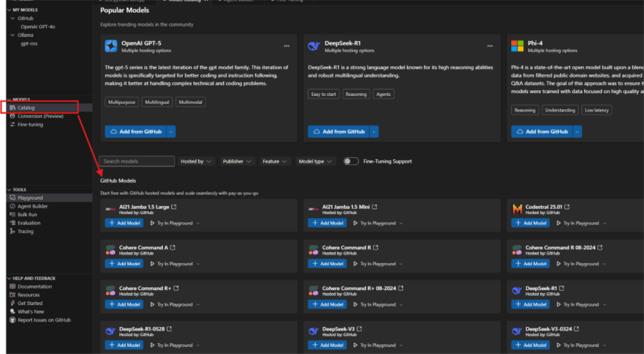
Task: Try AI21 Jamba 1.5 Large in Playground
Action: point(172,223)
